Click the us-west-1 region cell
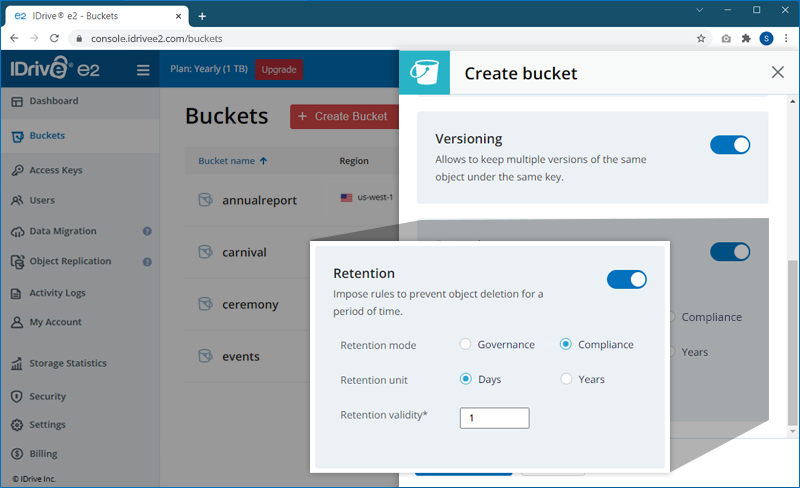 tap(367, 197)
